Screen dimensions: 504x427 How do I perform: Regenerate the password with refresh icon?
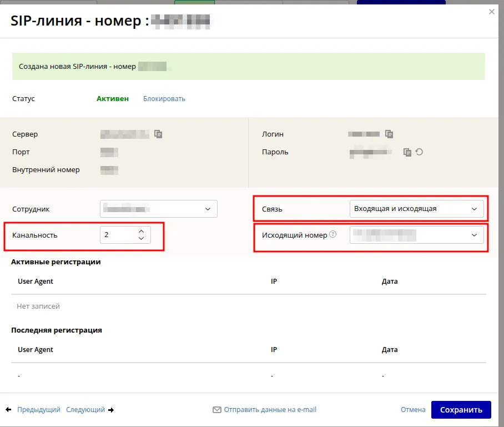pyautogui.click(x=420, y=152)
